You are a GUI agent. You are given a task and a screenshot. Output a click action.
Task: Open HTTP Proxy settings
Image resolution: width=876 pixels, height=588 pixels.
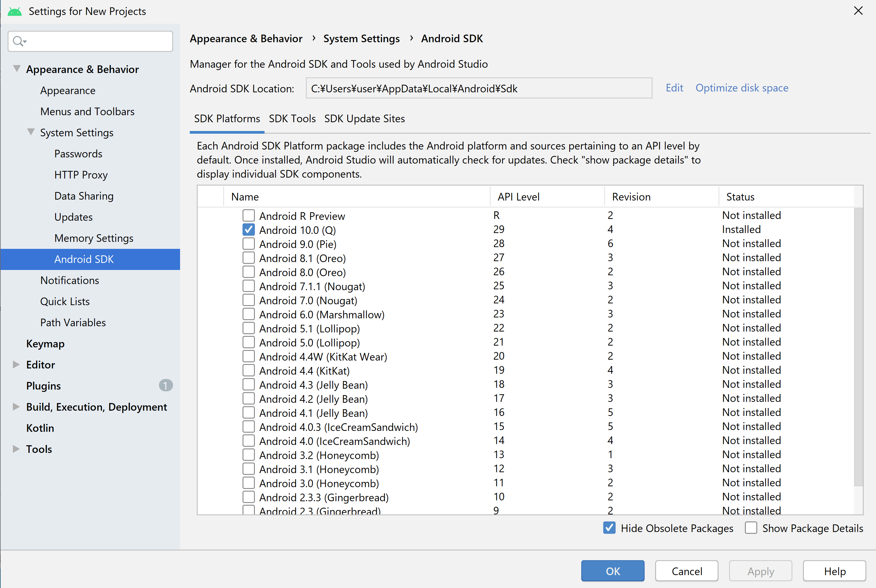[81, 175]
